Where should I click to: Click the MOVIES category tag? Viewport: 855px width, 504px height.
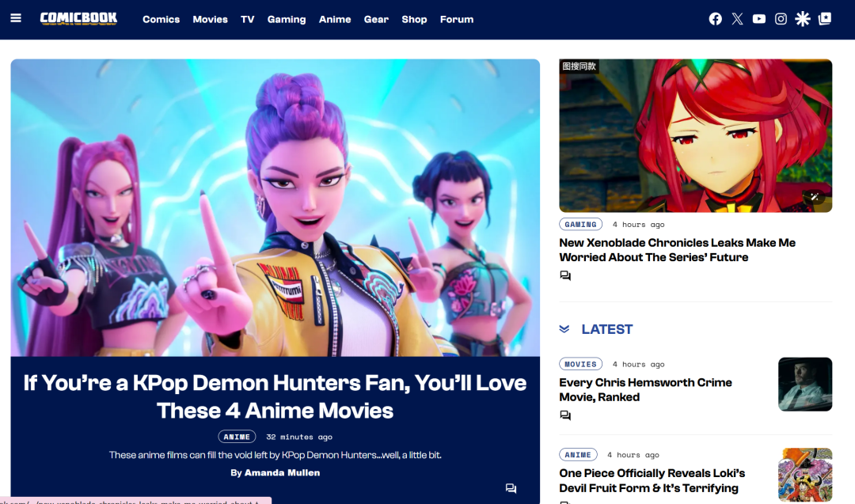581,364
